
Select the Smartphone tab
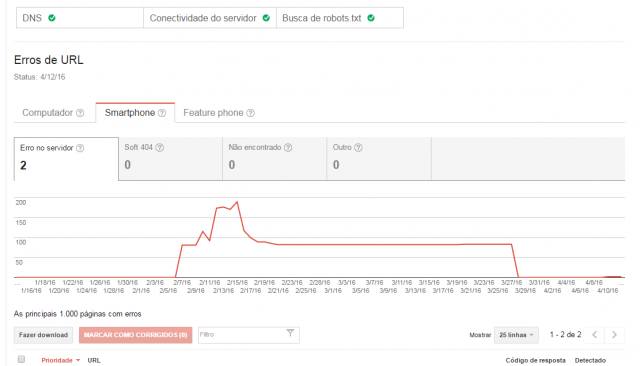click(x=135, y=113)
